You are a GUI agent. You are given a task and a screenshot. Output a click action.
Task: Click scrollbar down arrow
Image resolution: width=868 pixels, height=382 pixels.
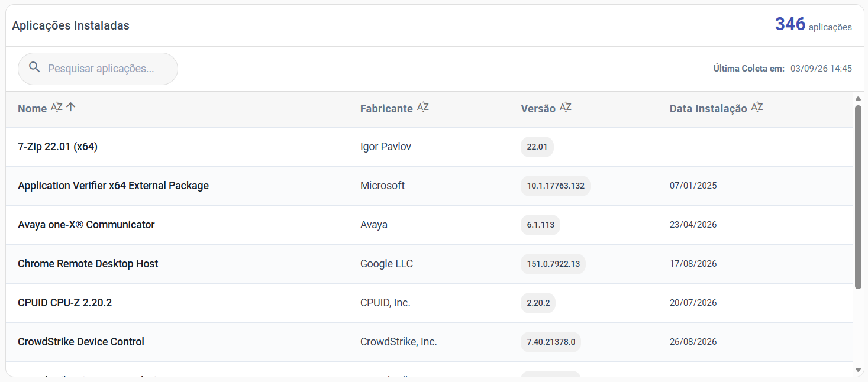pos(859,370)
